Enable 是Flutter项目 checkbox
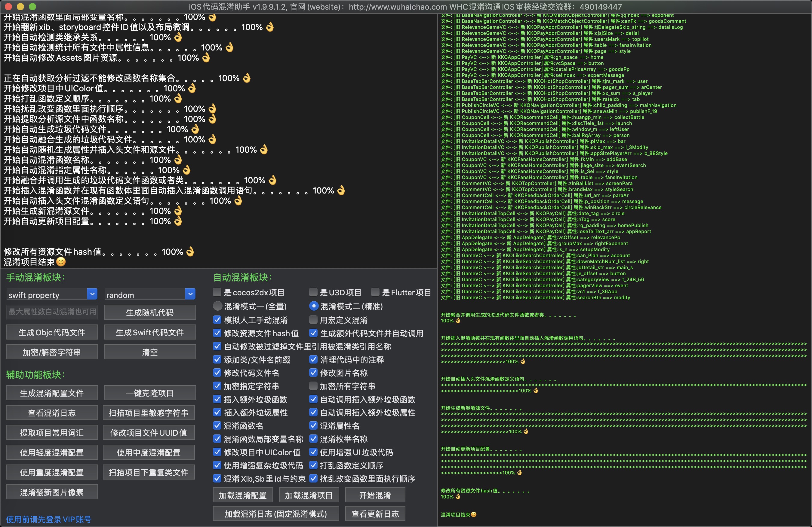812x527 pixels. 375,292
